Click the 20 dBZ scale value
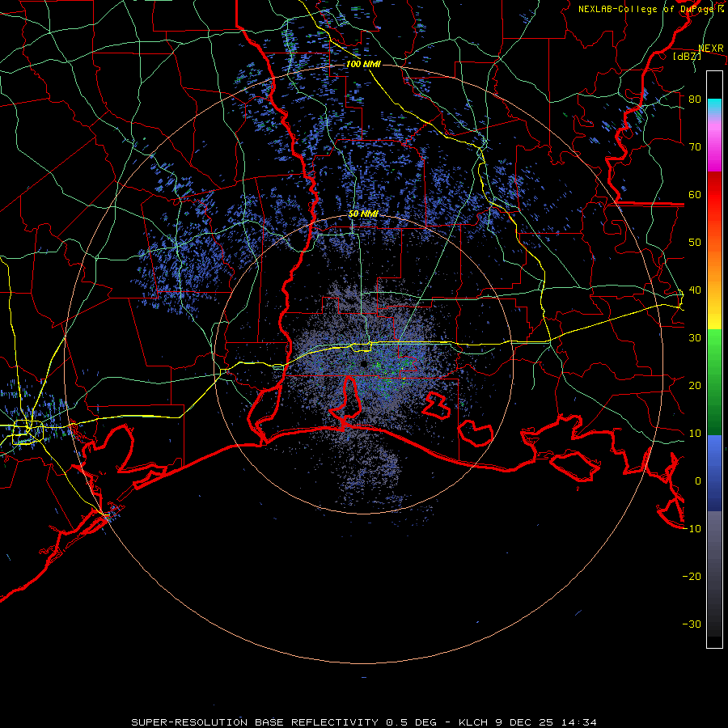The image size is (728, 728). click(695, 385)
